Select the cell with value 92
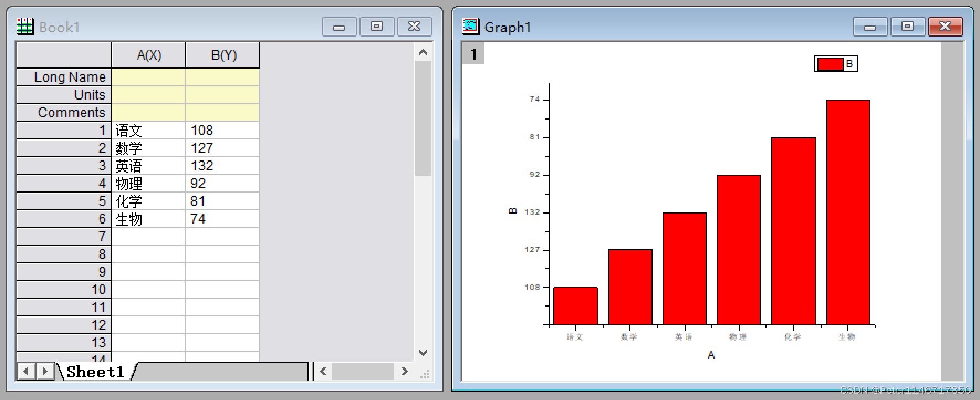Viewport: 980px width, 400px height. coord(222,183)
